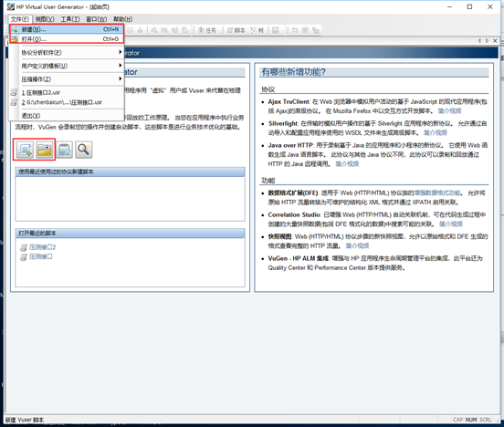This screenshot has height=427, width=504.
Task: Choose 打开(O) from the File menu
Action: [x=67, y=39]
